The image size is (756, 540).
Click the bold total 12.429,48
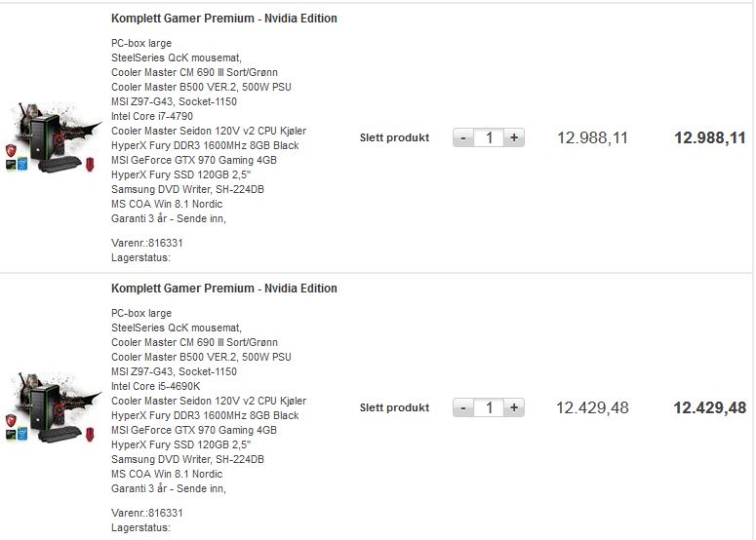coord(710,407)
